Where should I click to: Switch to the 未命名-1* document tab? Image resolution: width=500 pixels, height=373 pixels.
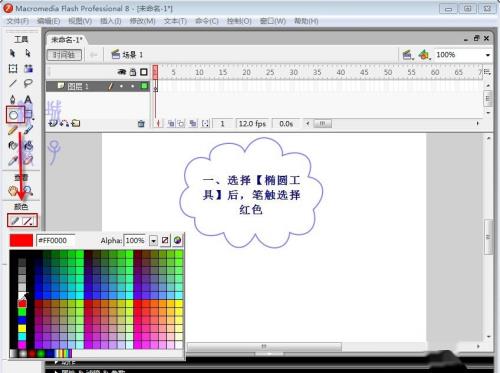pyautogui.click(x=67, y=40)
